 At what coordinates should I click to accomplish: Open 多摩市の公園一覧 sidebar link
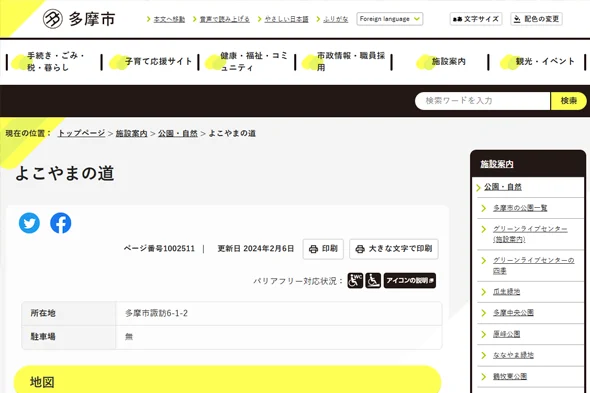(x=520, y=208)
